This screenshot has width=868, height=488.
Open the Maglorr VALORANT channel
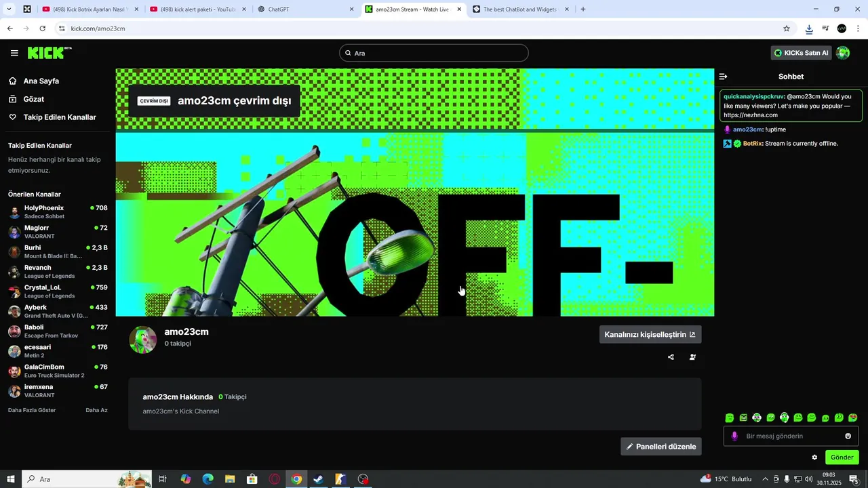58,232
